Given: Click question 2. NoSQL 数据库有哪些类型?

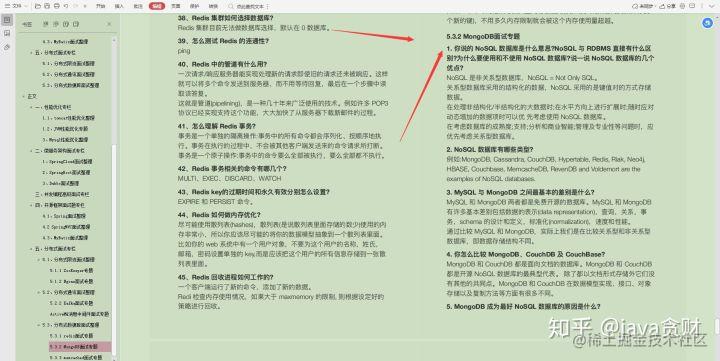Looking at the screenshot, I should tap(489, 150).
